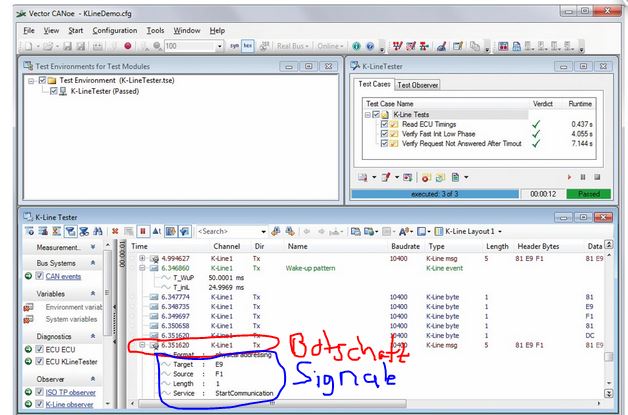Image resolution: width=628 pixels, height=415 pixels.
Task: Click the green info icon in main toolbar
Action: (x=356, y=46)
